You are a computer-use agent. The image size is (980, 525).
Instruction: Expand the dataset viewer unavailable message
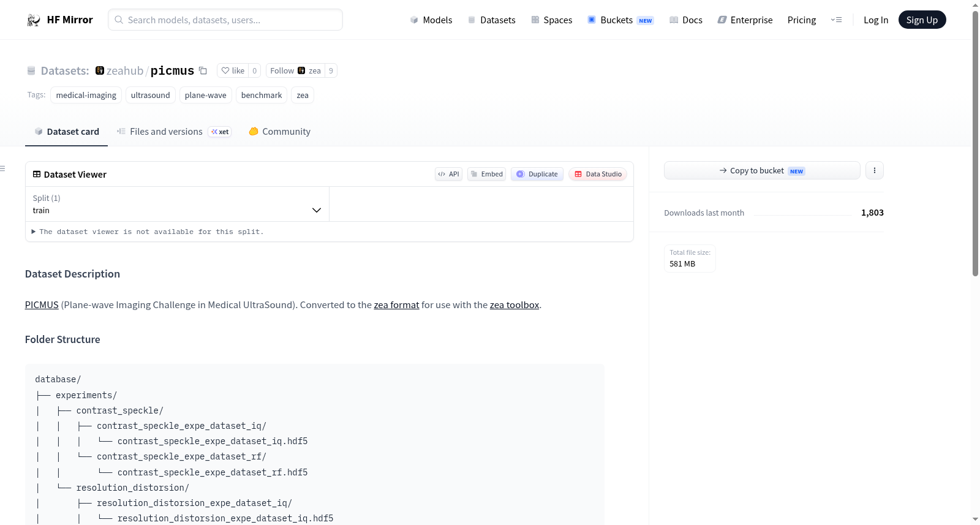click(x=148, y=232)
